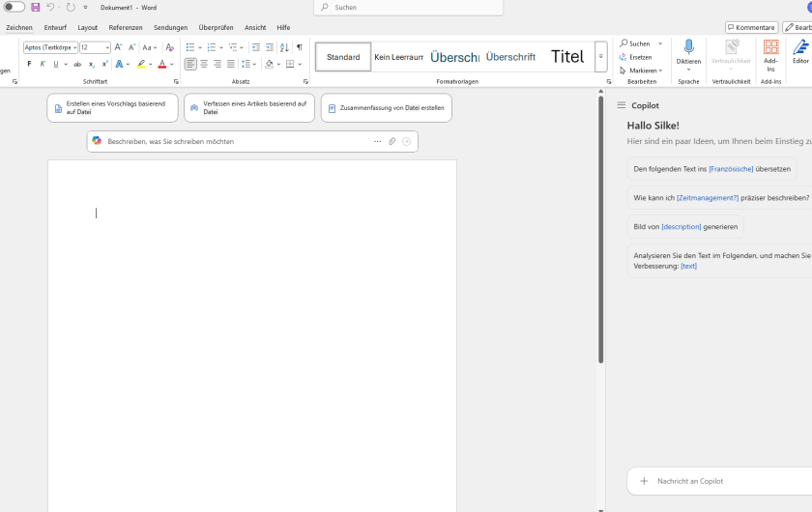Open the Sendungen tab
This screenshot has width=812, height=512.
coord(170,27)
